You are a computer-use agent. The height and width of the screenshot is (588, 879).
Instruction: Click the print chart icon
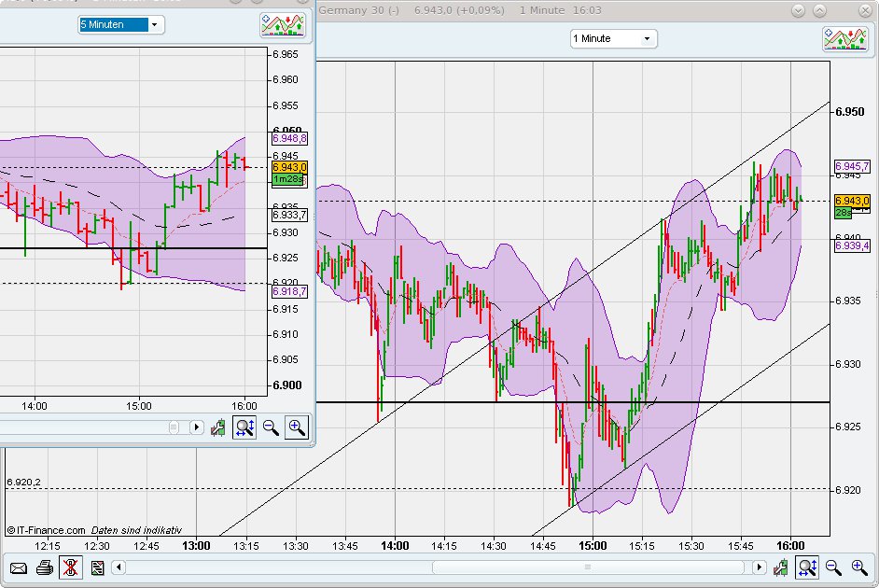(44, 567)
